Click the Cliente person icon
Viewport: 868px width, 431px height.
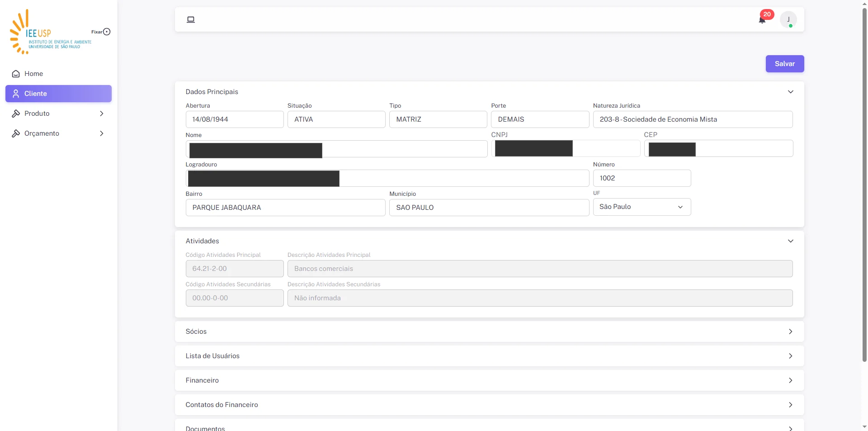click(x=16, y=94)
